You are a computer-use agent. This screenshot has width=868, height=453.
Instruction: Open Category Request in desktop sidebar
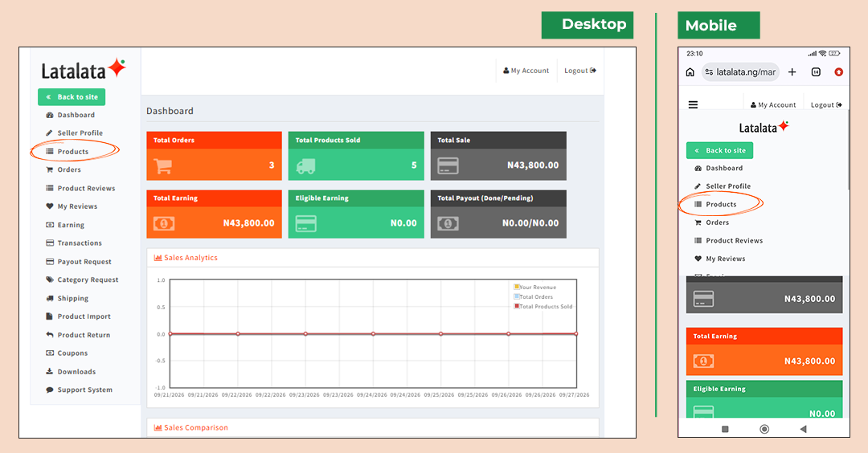83,280
